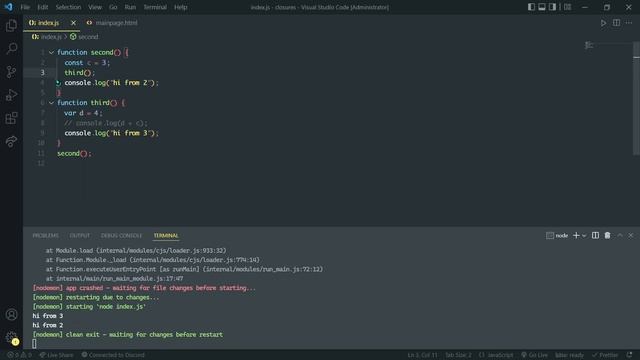The image size is (640, 360).
Task: Close the index.js tab
Action: click(73, 23)
